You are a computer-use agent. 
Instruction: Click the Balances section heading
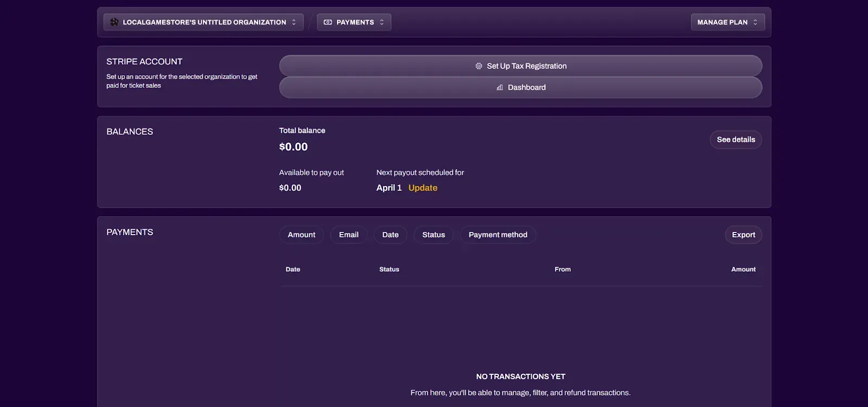[130, 132]
